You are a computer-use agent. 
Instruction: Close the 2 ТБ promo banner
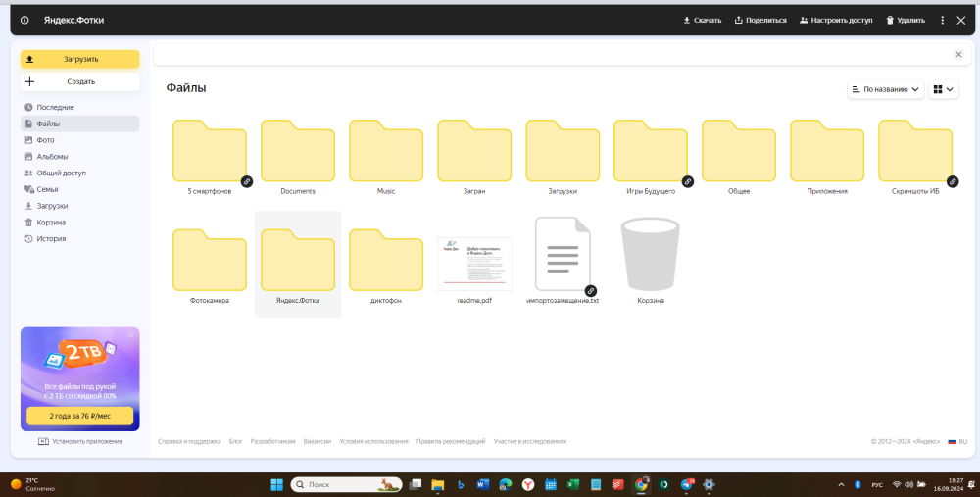click(x=130, y=335)
